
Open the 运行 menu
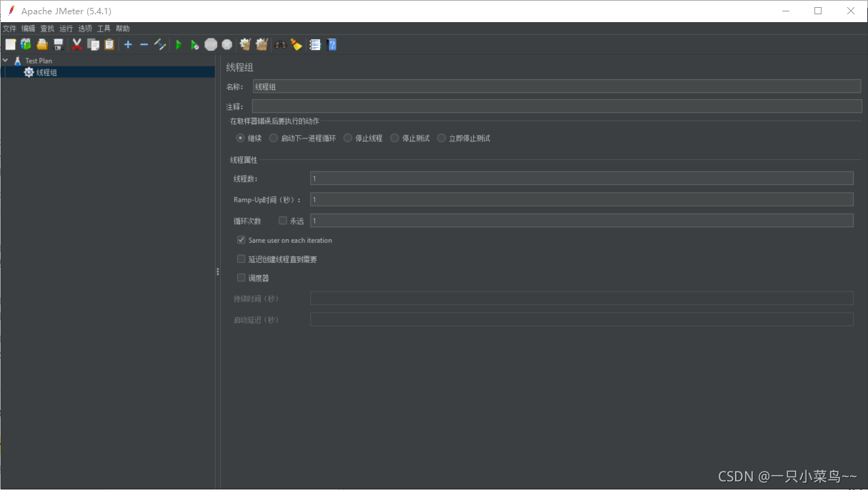(66, 29)
